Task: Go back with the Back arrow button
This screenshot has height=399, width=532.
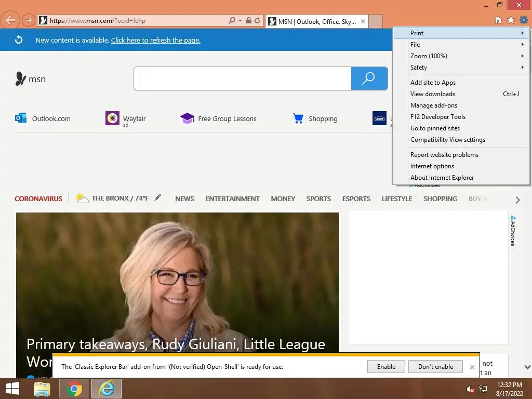Action: point(10,20)
